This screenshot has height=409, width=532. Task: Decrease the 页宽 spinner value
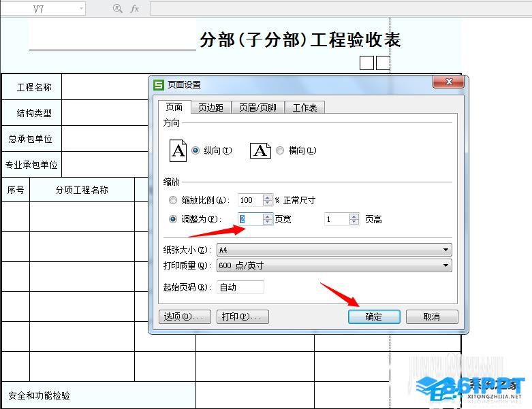click(x=267, y=222)
